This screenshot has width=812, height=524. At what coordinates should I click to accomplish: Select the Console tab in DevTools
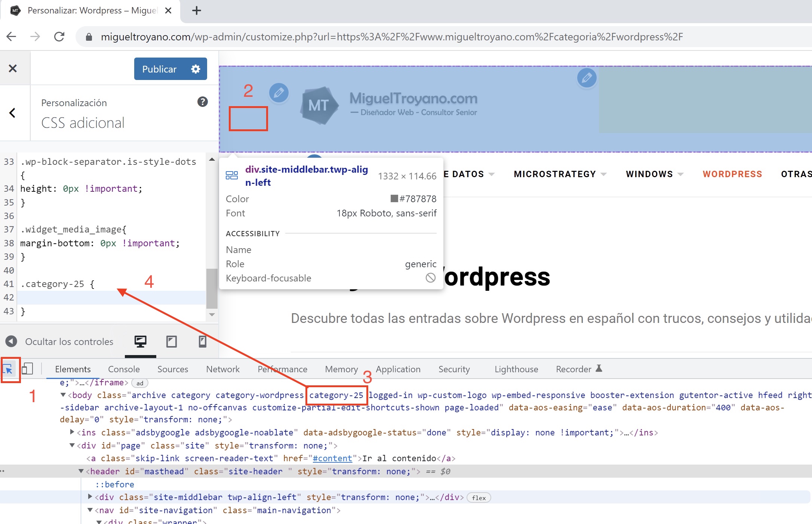(124, 369)
